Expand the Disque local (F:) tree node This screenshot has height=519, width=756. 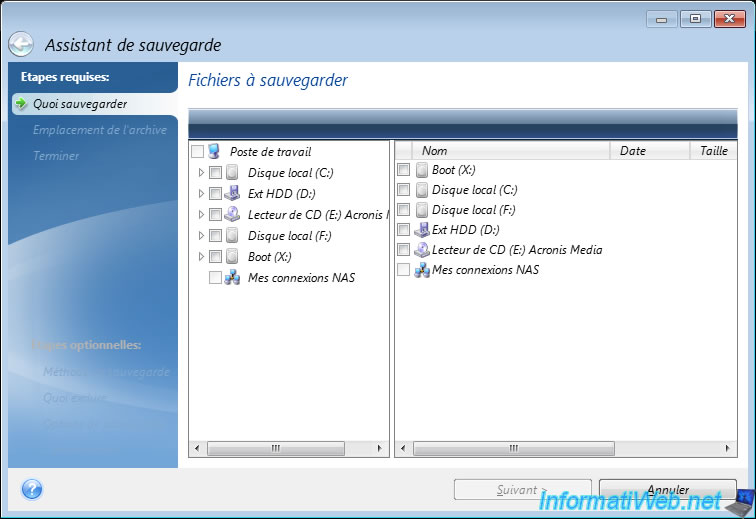coord(201,236)
